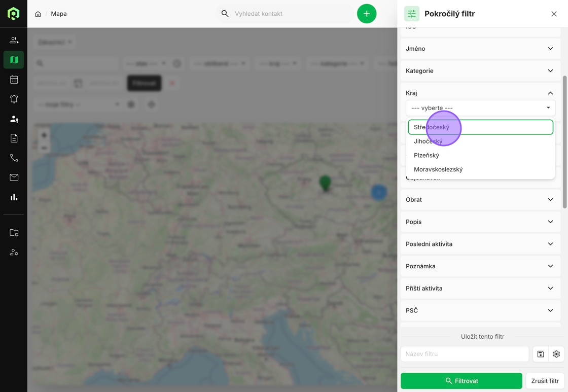
Task: Expand the Příští aktivita filter section
Action: 480,289
